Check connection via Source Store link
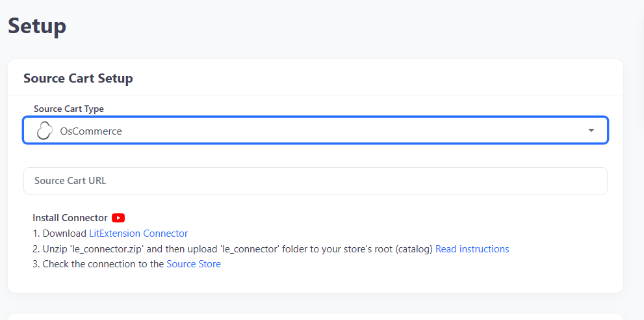This screenshot has width=644, height=320. (x=194, y=264)
